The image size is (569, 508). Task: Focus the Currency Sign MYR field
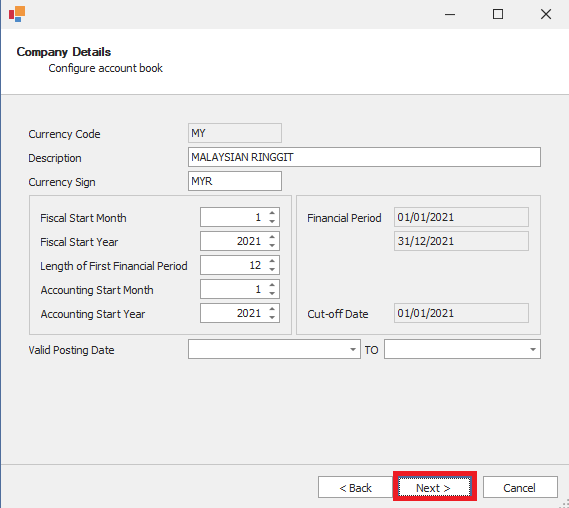235,181
